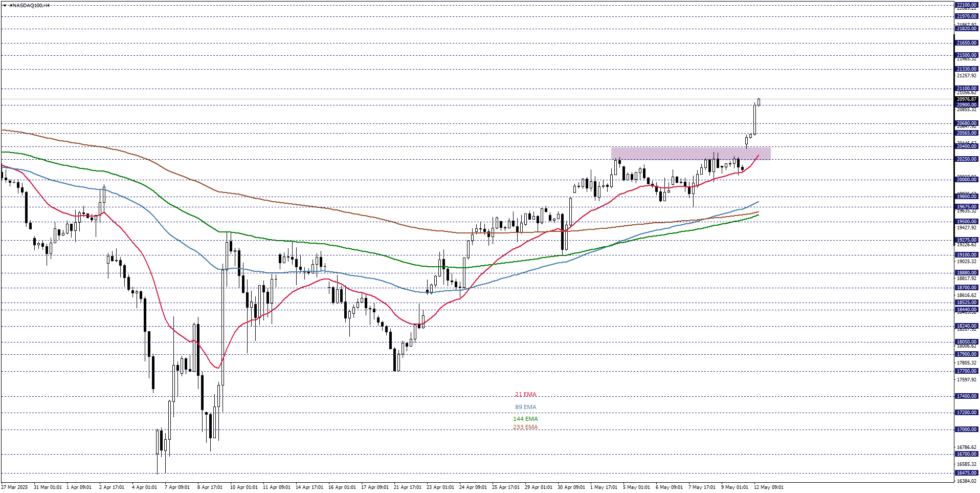Click the 21 EMA legend label
980x493 pixels.
(526, 395)
